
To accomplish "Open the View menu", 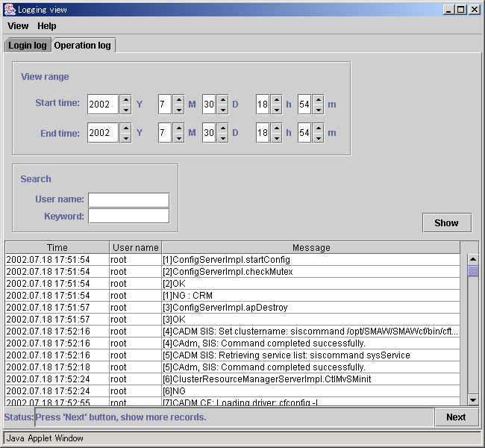I will [18, 26].
